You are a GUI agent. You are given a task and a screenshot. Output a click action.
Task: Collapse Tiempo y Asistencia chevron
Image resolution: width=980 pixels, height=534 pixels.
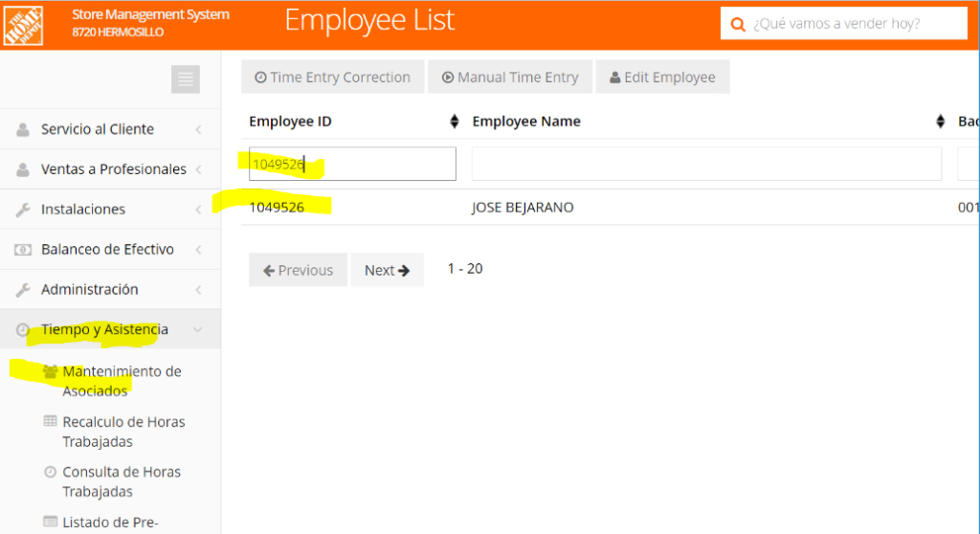click(x=197, y=329)
